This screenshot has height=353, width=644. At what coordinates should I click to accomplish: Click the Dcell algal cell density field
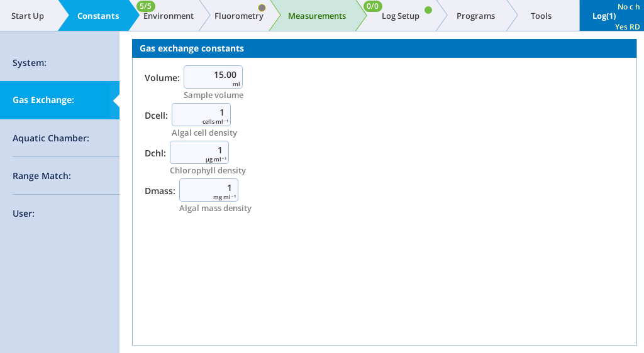pos(201,114)
